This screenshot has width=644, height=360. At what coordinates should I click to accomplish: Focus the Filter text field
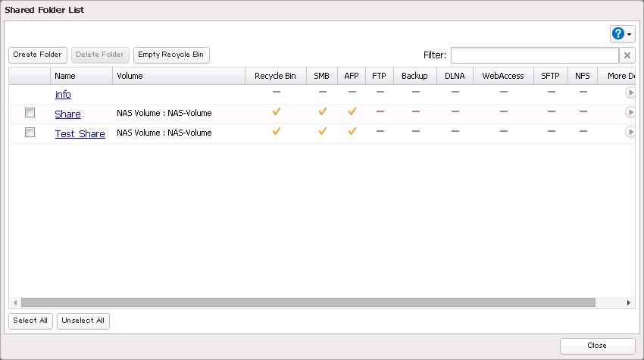pos(534,55)
